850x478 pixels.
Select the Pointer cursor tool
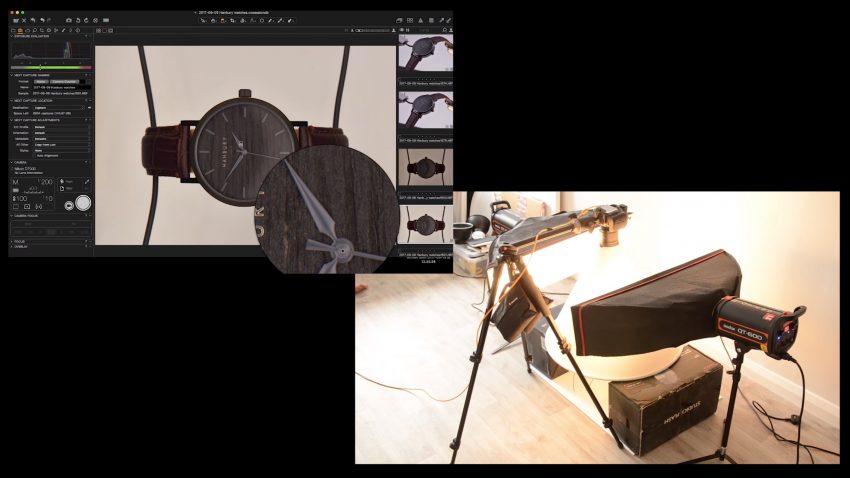click(203, 21)
